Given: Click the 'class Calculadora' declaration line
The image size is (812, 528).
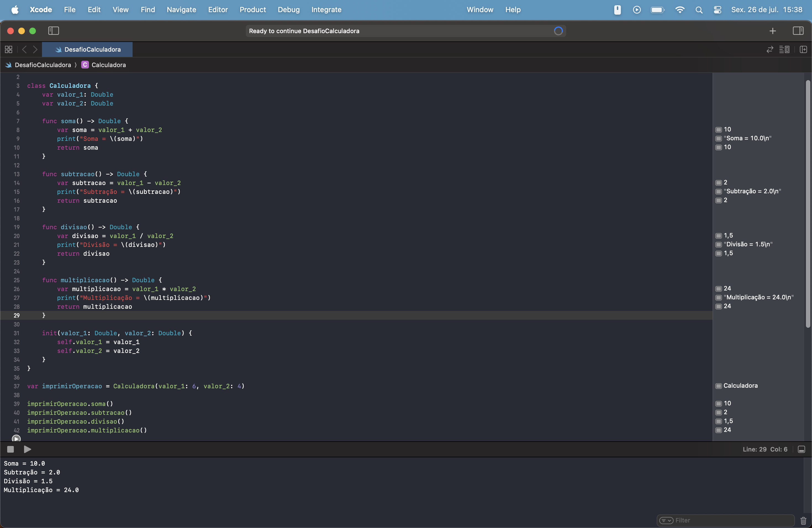Looking at the screenshot, I should pos(63,86).
